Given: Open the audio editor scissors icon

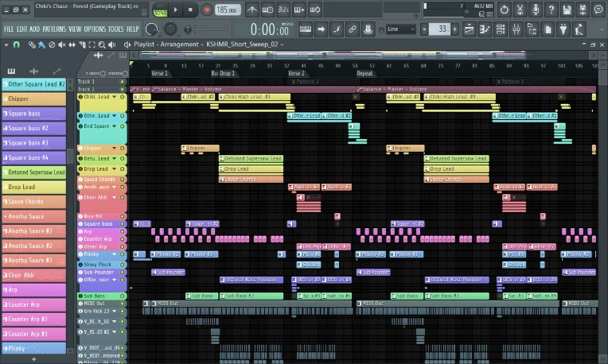Looking at the screenshot, I should click(x=520, y=10).
